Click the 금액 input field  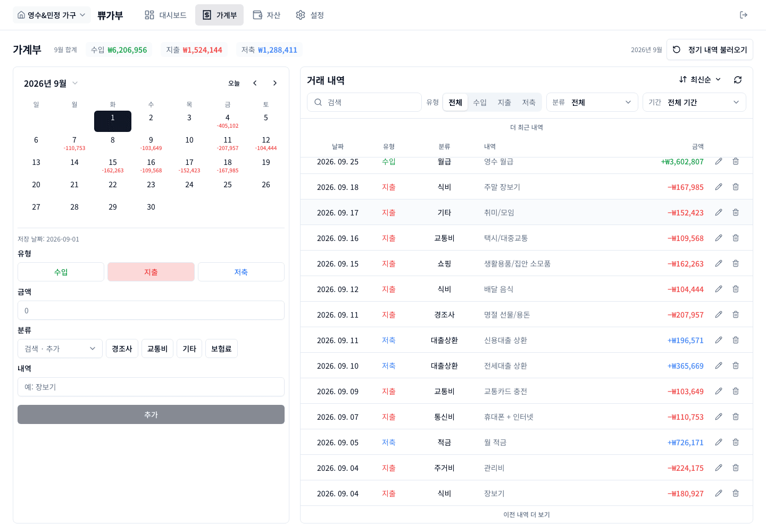151,310
